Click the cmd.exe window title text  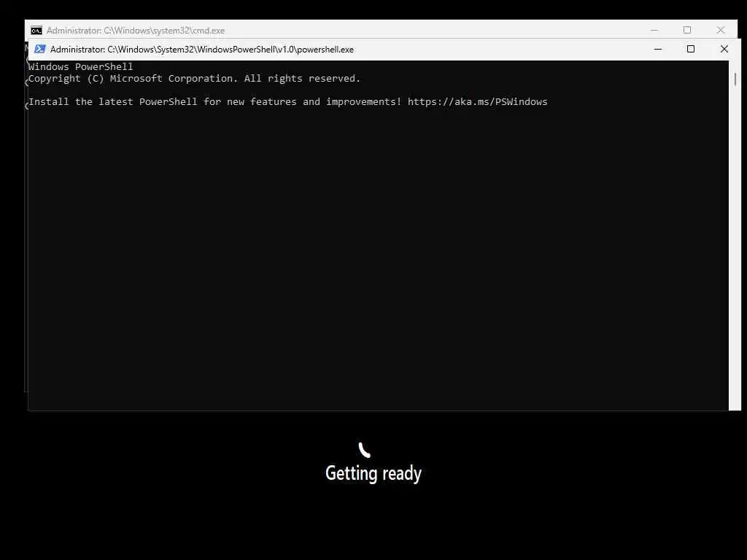point(136,31)
